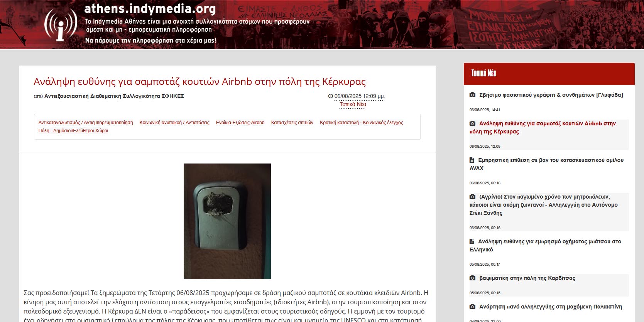644x322 pixels.
Task: Select tag Κοινωνική ανυπακοή / Αντιστάσεις
Action: pyautogui.click(x=174, y=123)
